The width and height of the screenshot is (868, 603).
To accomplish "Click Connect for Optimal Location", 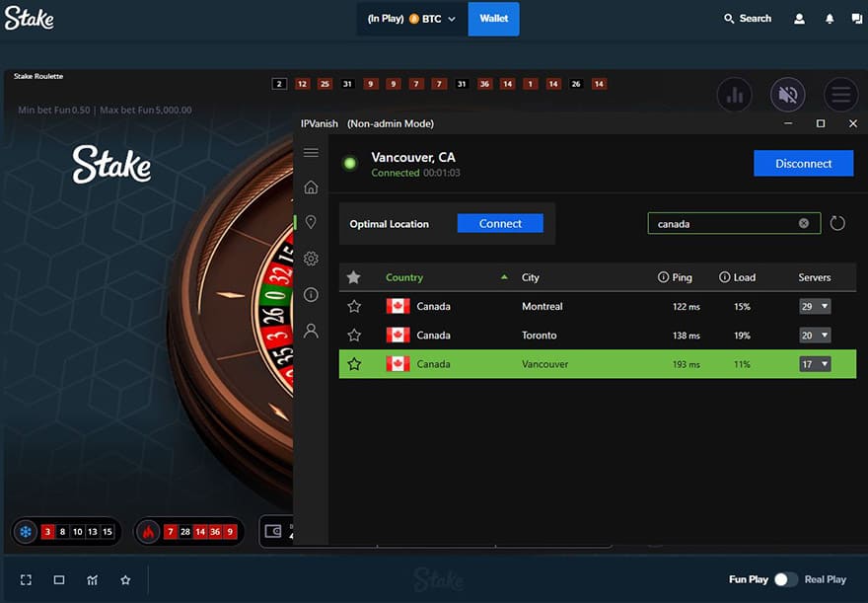I will pos(500,223).
